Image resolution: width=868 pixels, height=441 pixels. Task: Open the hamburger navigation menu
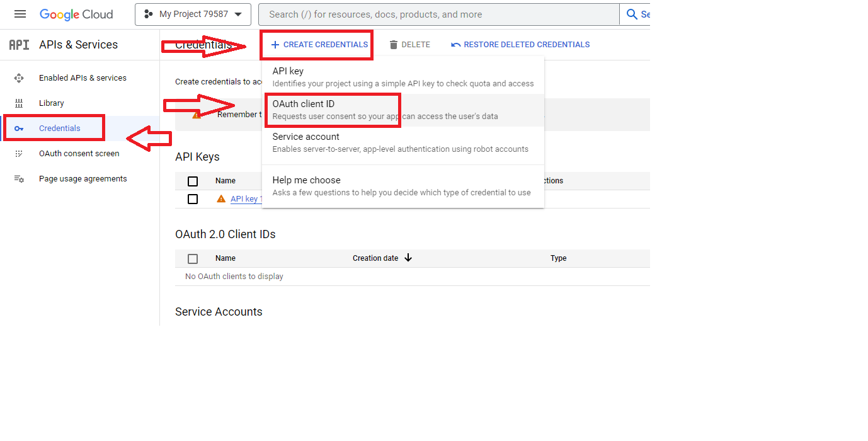pyautogui.click(x=20, y=14)
